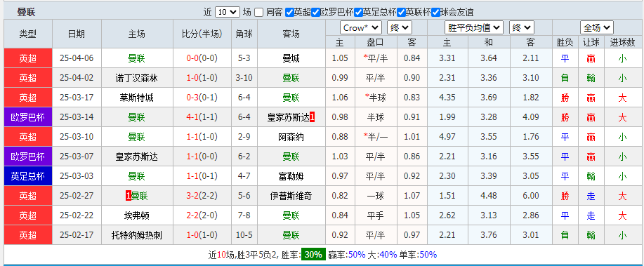Screen dimensions: 644x266
Task: Uncheck the 欧罗巴杯 filter checkbox
Action: pos(315,13)
